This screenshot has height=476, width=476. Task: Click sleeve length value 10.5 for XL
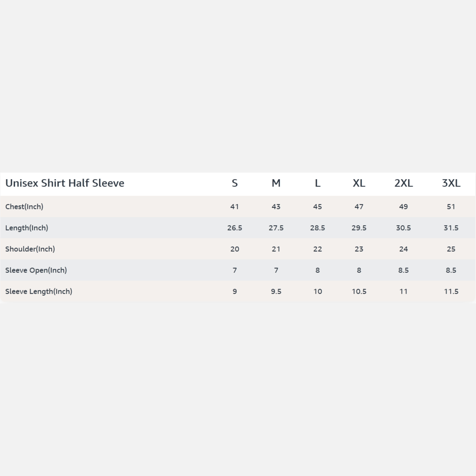[x=359, y=291]
